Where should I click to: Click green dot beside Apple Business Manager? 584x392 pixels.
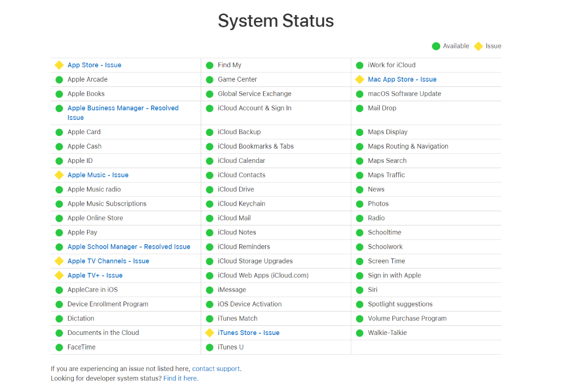click(x=59, y=108)
